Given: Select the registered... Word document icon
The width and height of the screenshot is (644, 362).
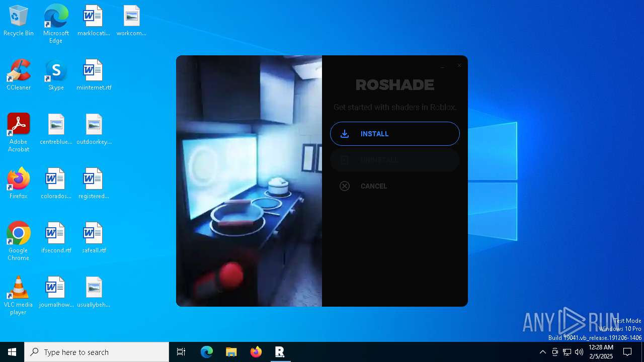Looking at the screenshot, I should coord(94,184).
